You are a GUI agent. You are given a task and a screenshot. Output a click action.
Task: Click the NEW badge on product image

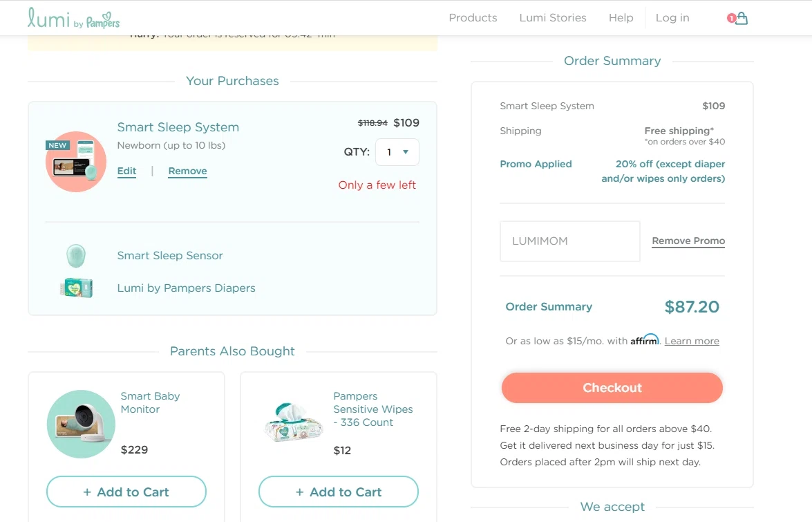click(x=57, y=145)
